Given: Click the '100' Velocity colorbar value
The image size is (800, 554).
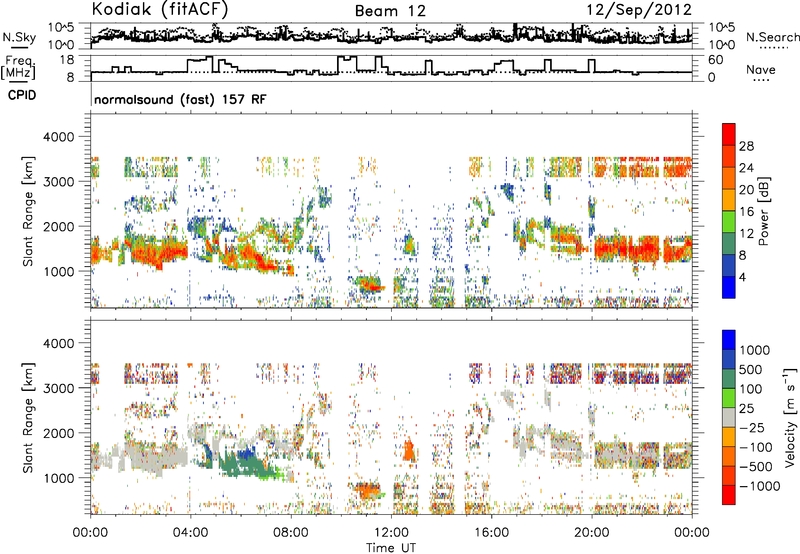Looking at the screenshot, I should point(751,389).
